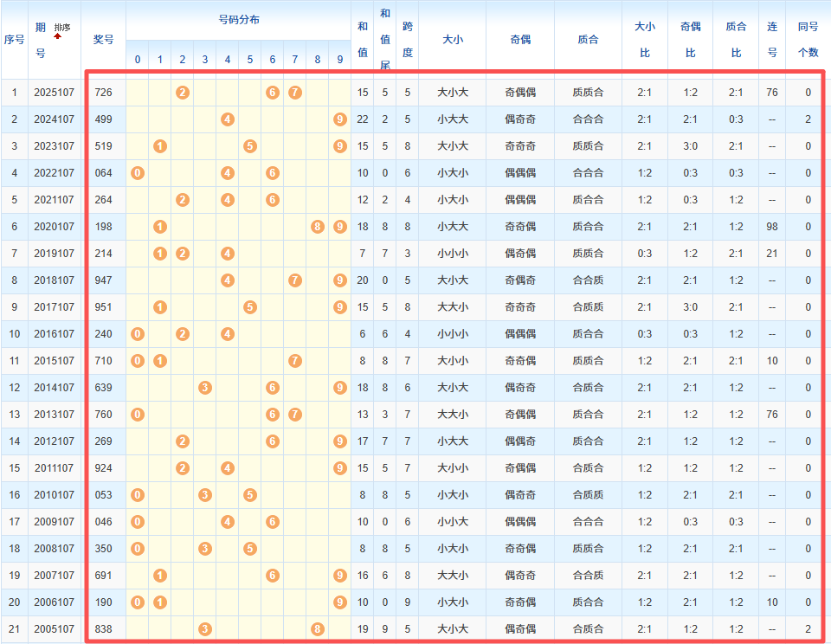The width and height of the screenshot is (831, 644).
Task: Select orange ball 4 in the 2024107 row
Action: [228, 119]
